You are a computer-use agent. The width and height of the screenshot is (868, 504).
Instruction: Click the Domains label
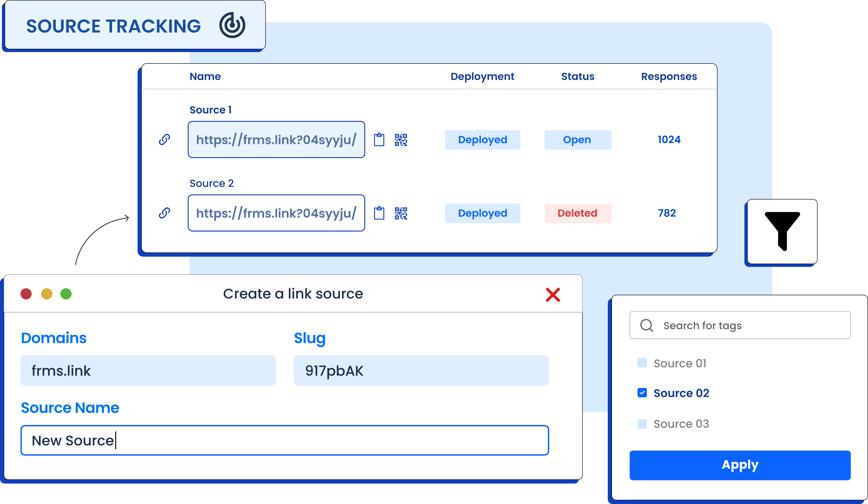click(x=54, y=338)
